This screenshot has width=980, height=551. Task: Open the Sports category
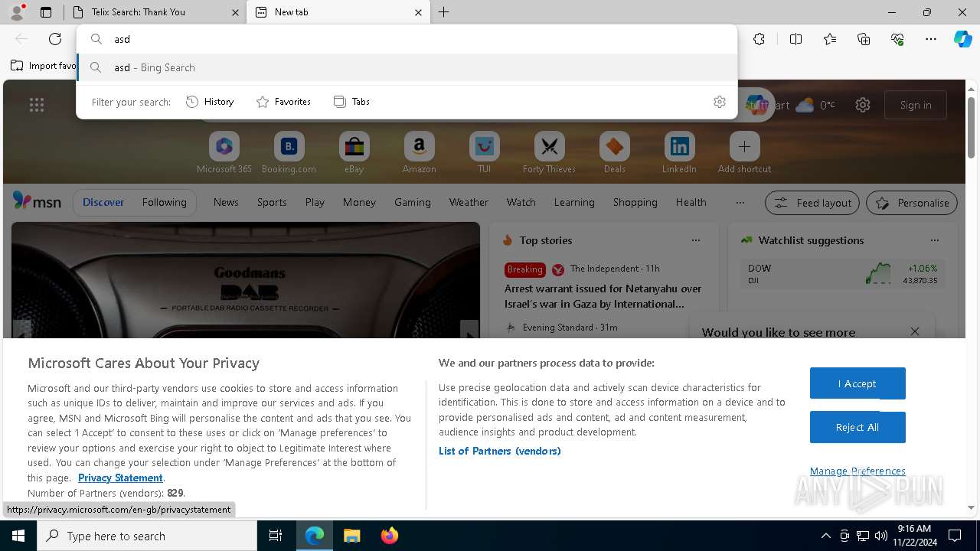(x=272, y=203)
